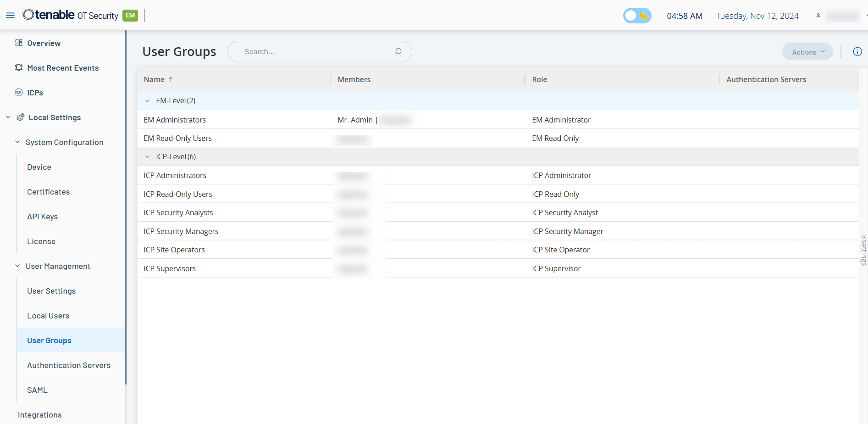Open the Actions dropdown
This screenshot has height=424, width=868.
click(x=807, y=52)
